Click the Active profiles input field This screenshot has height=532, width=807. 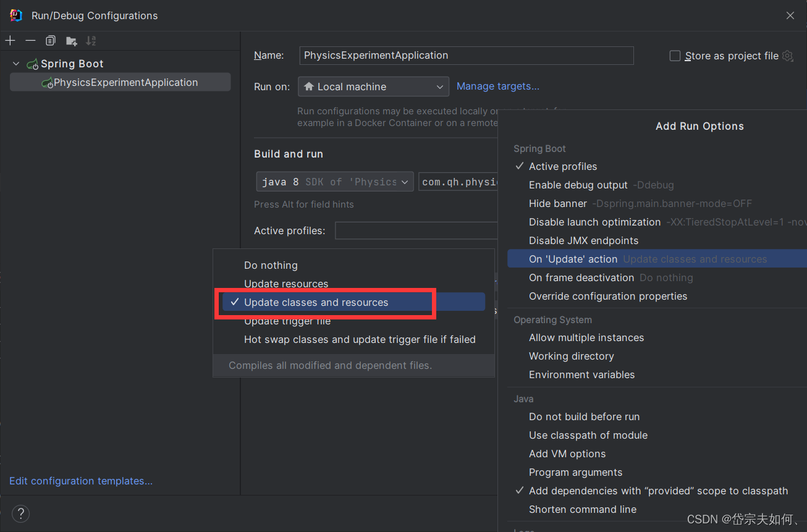(416, 230)
